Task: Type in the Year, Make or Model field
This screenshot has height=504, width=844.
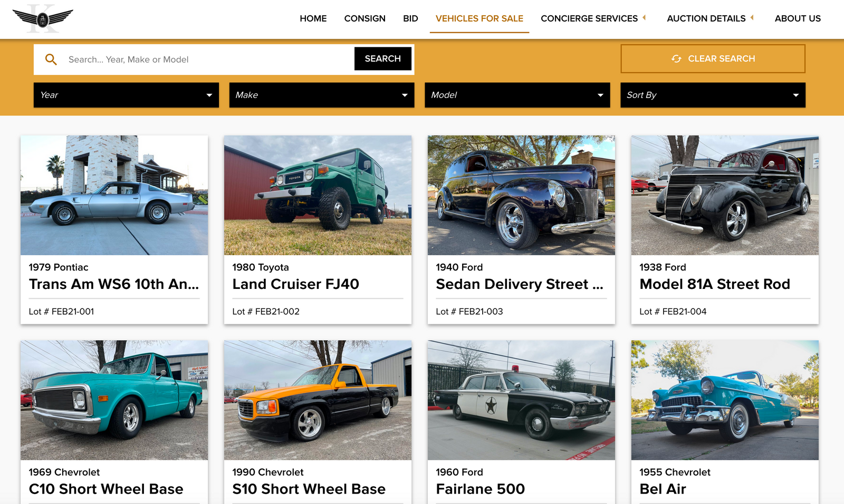Action: (208, 60)
